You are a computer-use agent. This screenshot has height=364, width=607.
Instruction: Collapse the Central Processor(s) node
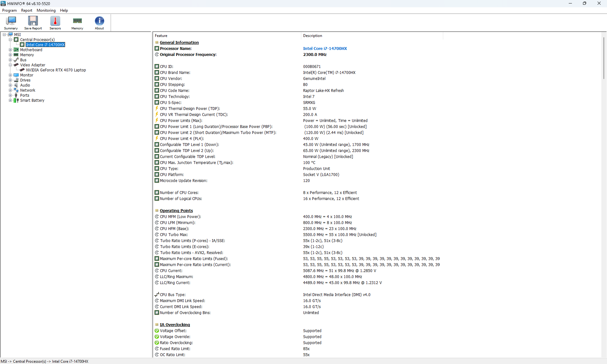[10, 40]
